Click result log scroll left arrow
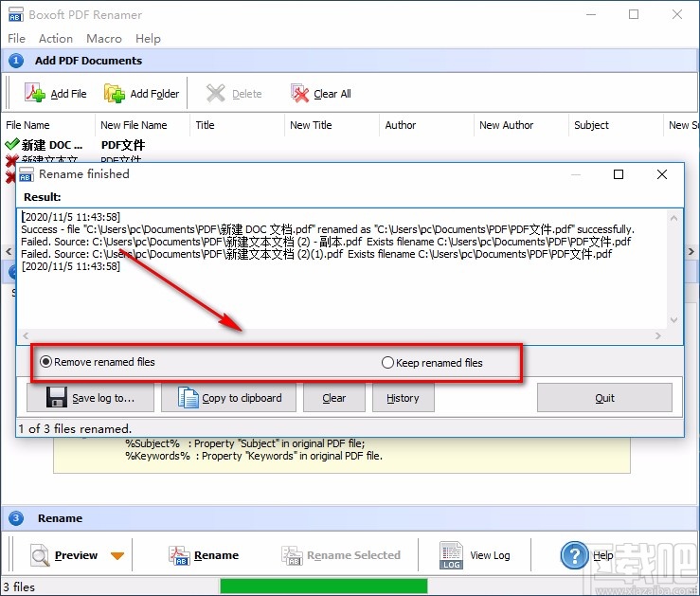Screen dimensions: 700x596 point(26,335)
